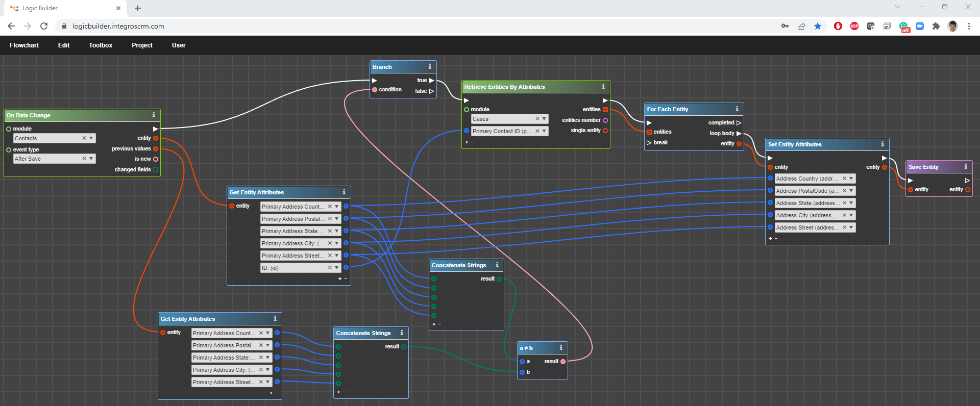This screenshot has height=406, width=980.
Task: Open the Cases module dropdown
Action: click(x=544, y=119)
